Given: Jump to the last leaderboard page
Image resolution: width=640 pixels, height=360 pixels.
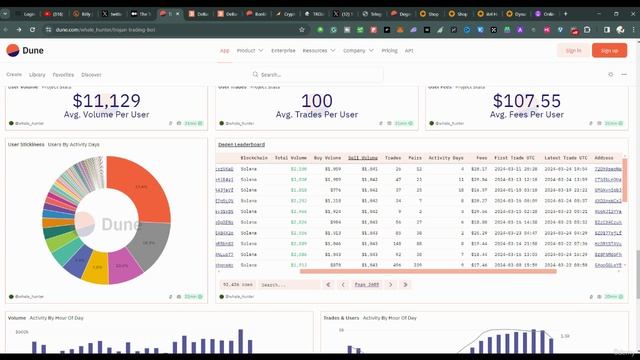Looking at the screenshot, I should pyautogui.click(x=405, y=284).
